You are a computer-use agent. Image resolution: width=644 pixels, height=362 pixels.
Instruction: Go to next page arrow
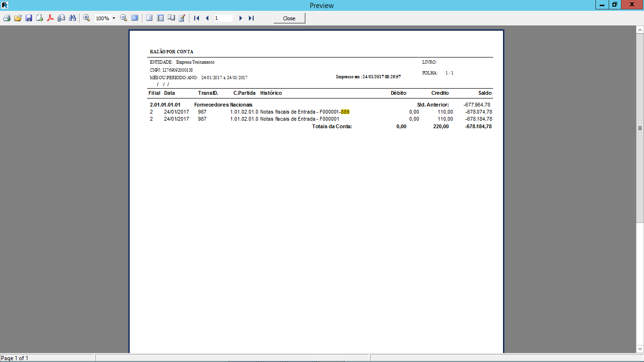pos(240,18)
